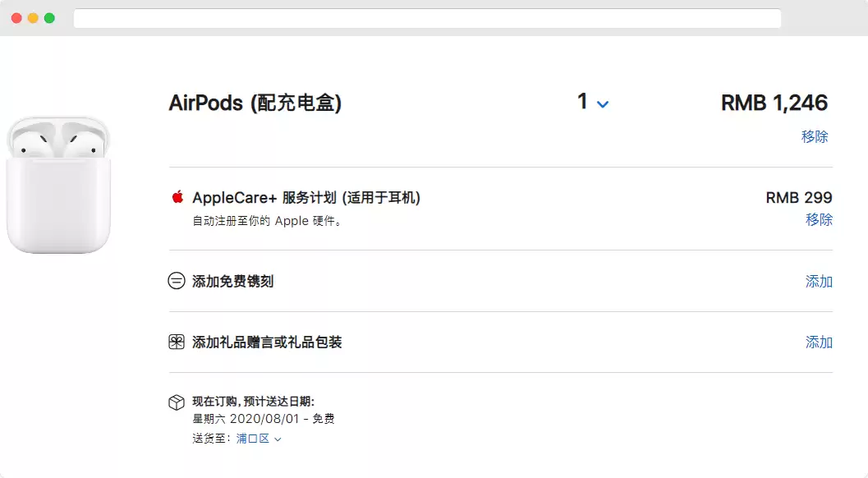Click the gift box icon next to 添加礼品赠言
Image resolution: width=868 pixels, height=478 pixels.
[x=177, y=342]
